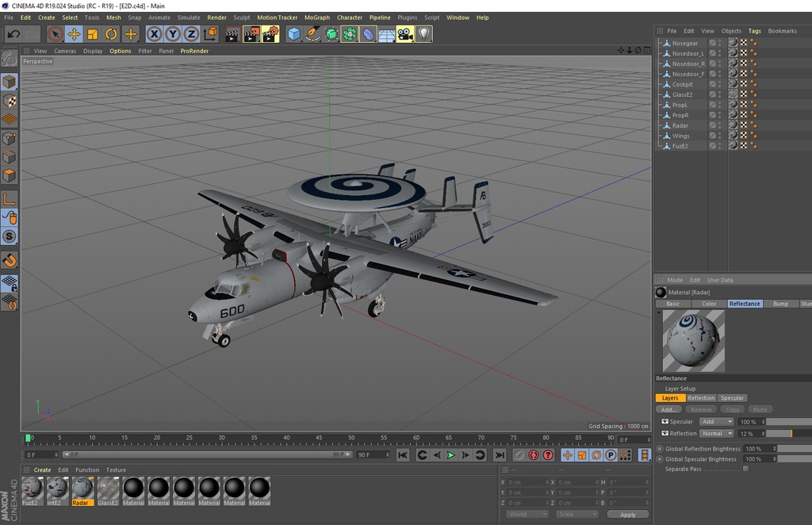Open the Reflection blend mode Normal dropdown
The width and height of the screenshot is (812, 525).
pos(718,433)
